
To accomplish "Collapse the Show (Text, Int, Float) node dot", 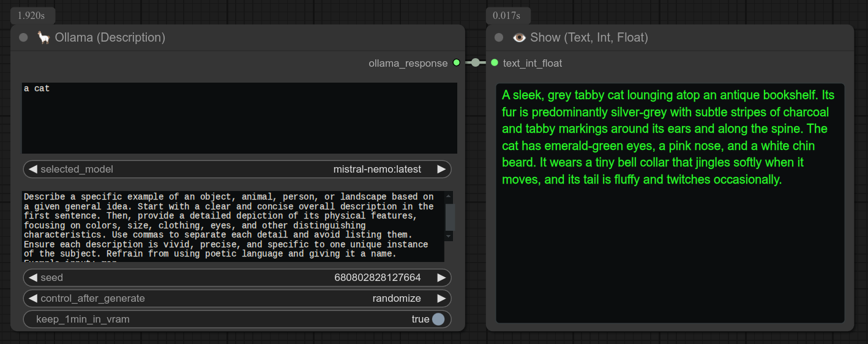I will (x=499, y=38).
